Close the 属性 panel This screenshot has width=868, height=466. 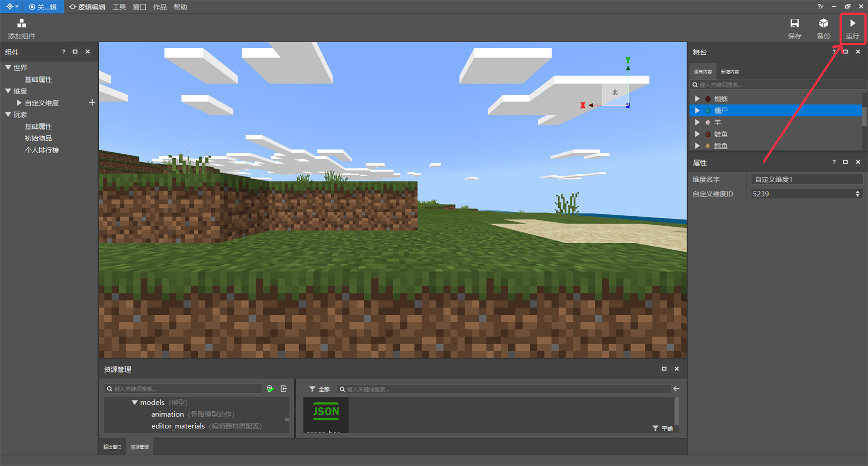(x=858, y=162)
